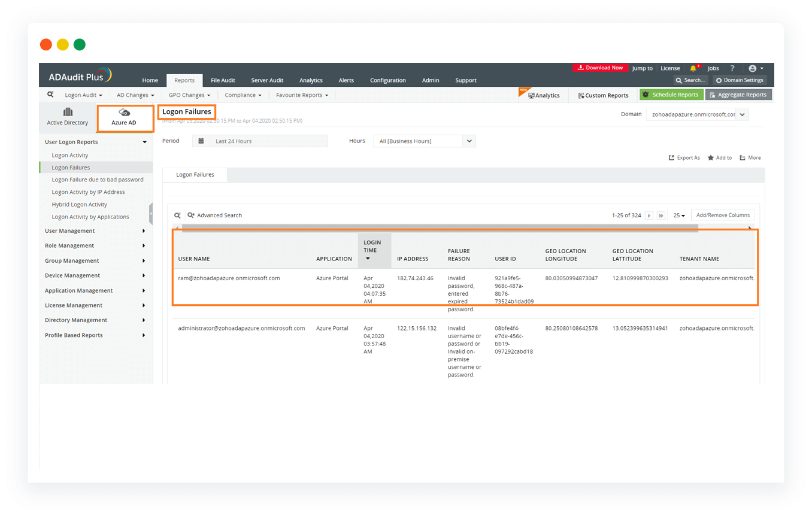Image resolution: width=812 pixels, height=516 pixels.
Task: Open the user account avatar menu
Action: [x=756, y=68]
